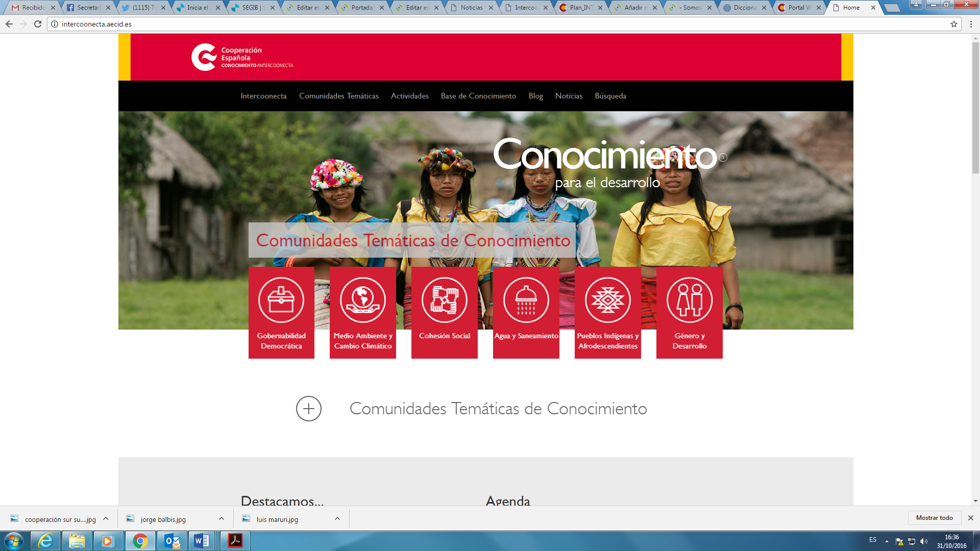Open Actividades menu item
The width and height of the screenshot is (980, 551).
point(410,96)
